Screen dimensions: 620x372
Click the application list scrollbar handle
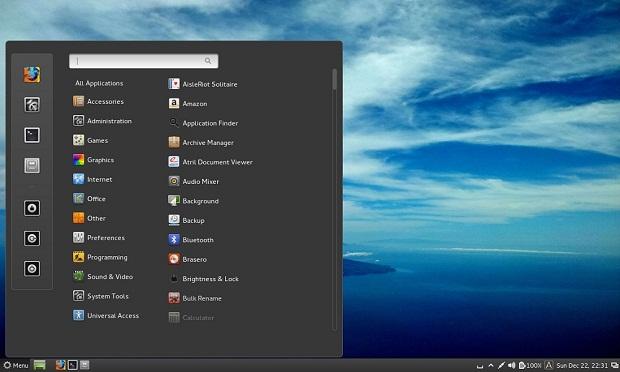pyautogui.click(x=335, y=79)
